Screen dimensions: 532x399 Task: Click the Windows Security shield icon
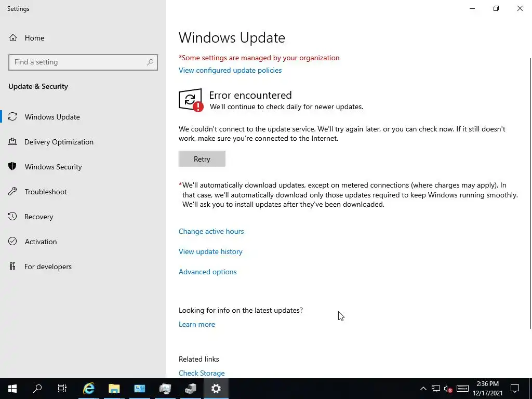(x=12, y=166)
